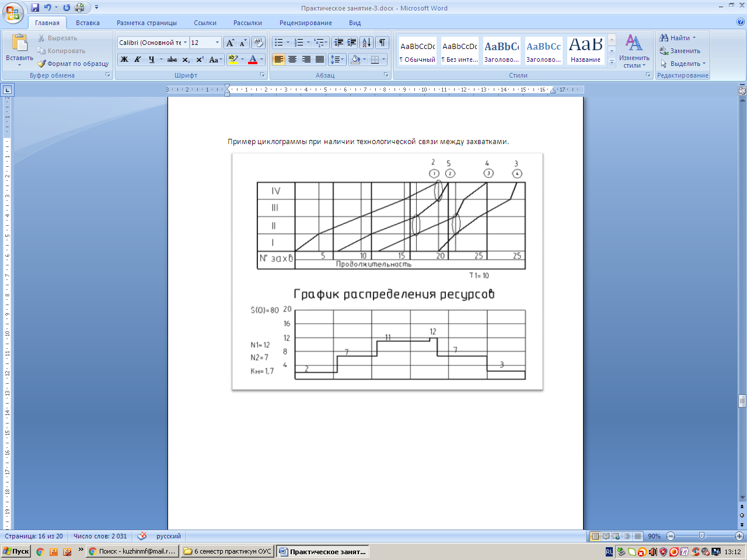Apply the Название style
Image resolution: width=747 pixels, height=560 pixels.
click(x=585, y=51)
